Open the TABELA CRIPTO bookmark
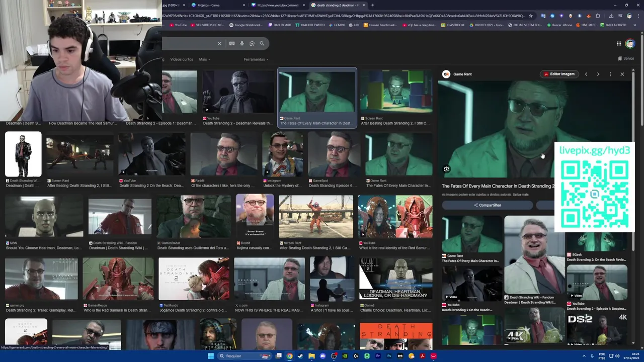This screenshot has width=644, height=362. [x=613, y=25]
